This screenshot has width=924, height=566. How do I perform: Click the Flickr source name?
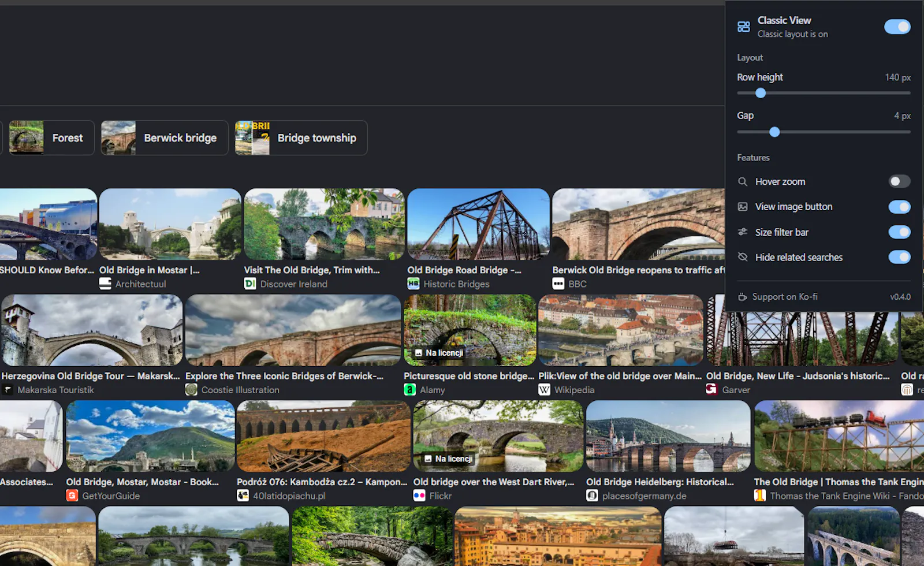click(441, 496)
